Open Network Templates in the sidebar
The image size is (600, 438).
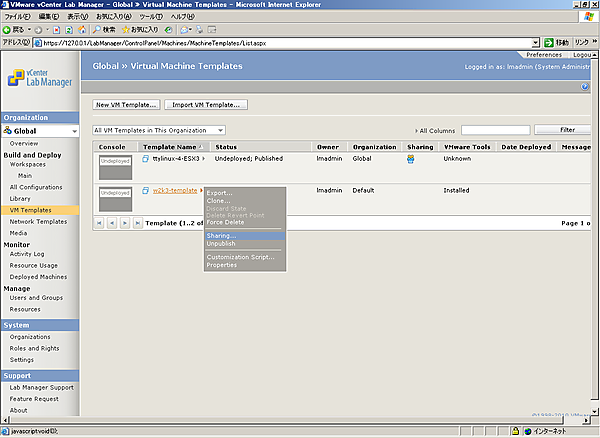[38, 221]
